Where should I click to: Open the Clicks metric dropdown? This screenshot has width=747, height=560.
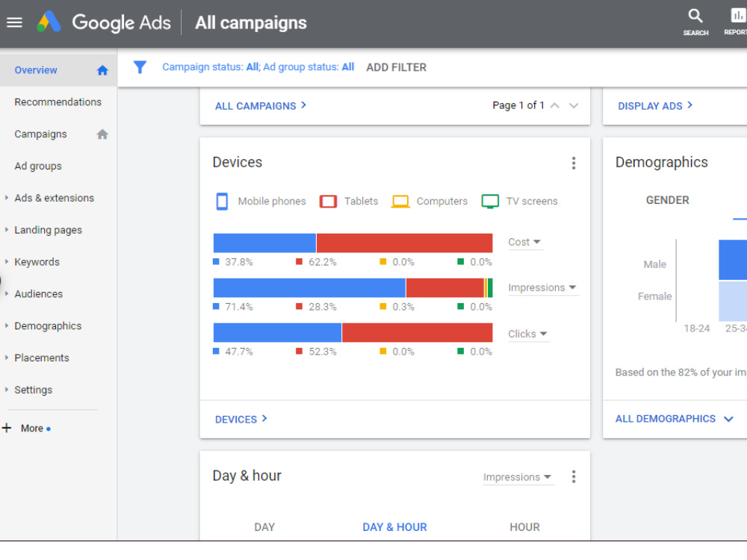click(528, 334)
